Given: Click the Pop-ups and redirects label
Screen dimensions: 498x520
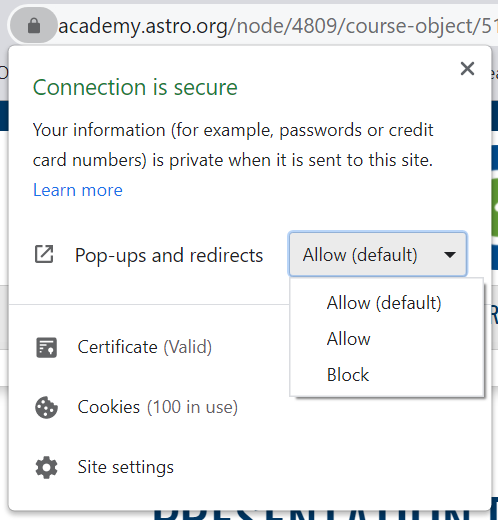Looking at the screenshot, I should click(x=169, y=255).
